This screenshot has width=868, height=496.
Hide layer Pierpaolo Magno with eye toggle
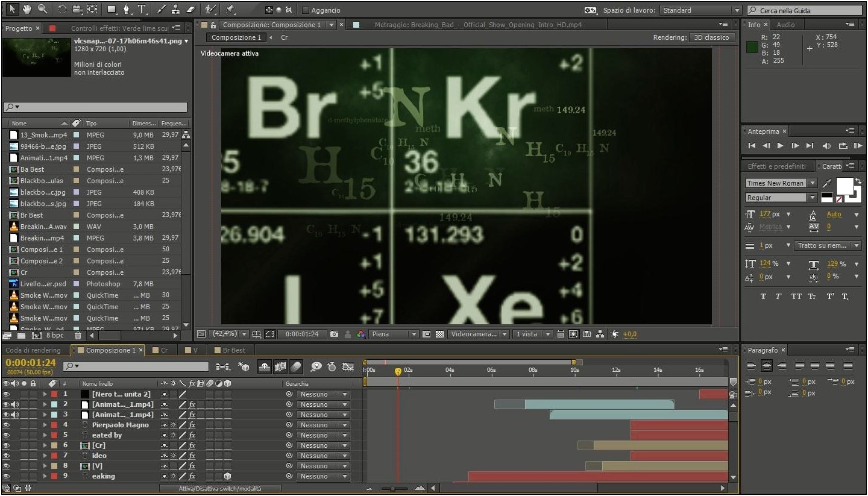tap(6, 425)
